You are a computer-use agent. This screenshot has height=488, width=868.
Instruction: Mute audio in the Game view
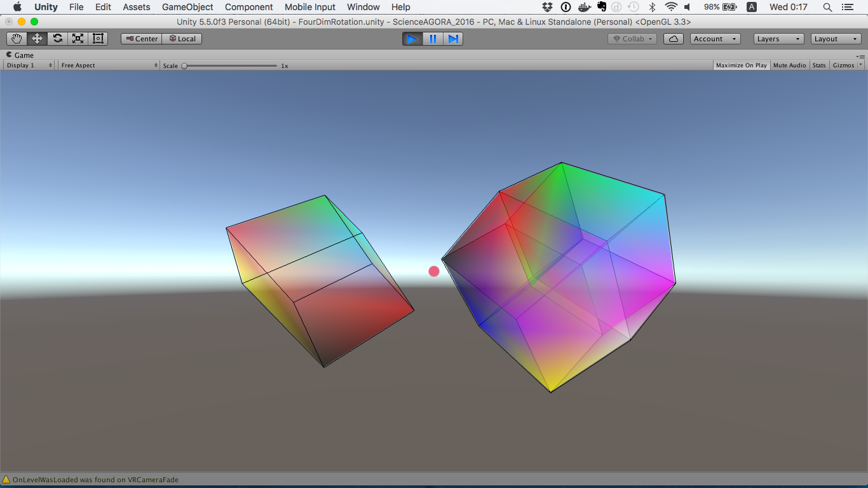790,65
